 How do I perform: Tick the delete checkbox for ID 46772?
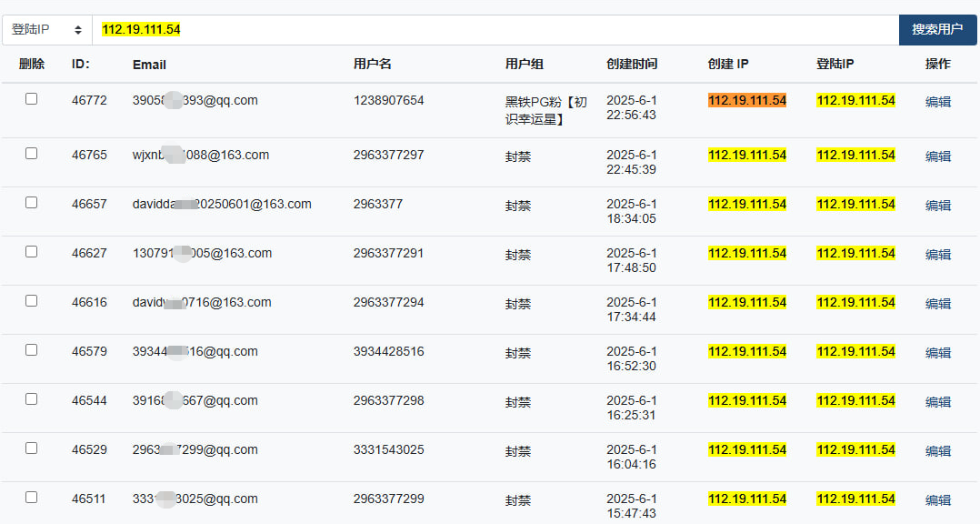pyautogui.click(x=31, y=99)
